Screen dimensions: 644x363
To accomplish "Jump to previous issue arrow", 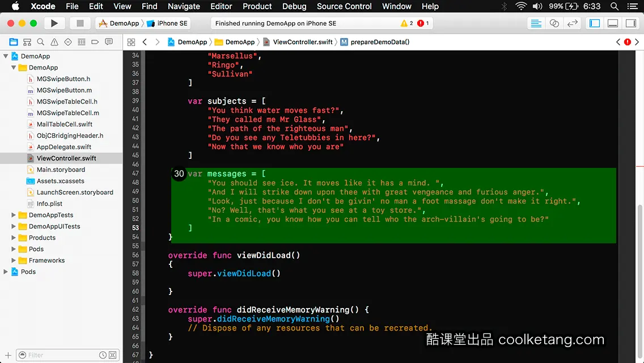I will pyautogui.click(x=618, y=42).
